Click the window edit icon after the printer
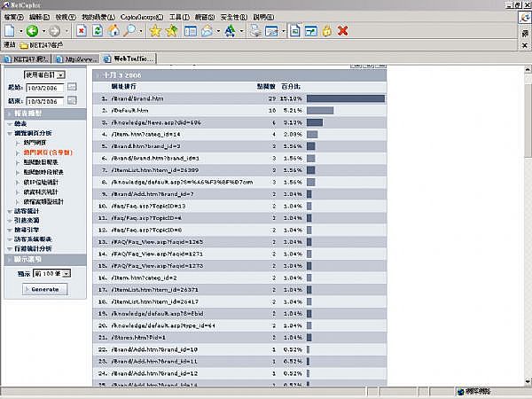Screen dimensions: 532x399 tap(271, 31)
